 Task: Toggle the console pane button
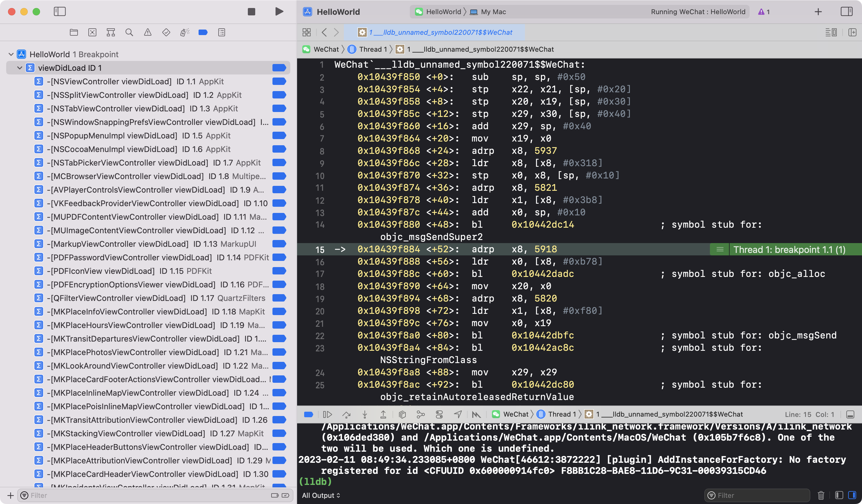852,495
